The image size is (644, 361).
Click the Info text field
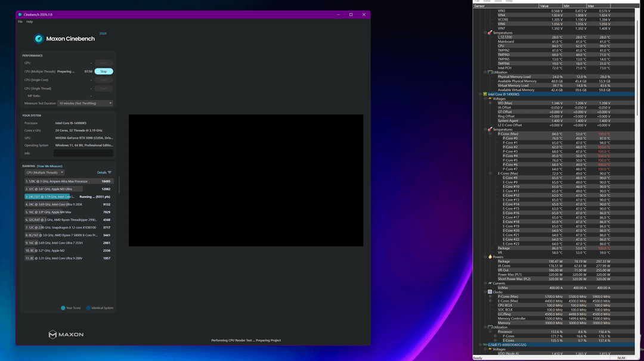83,153
